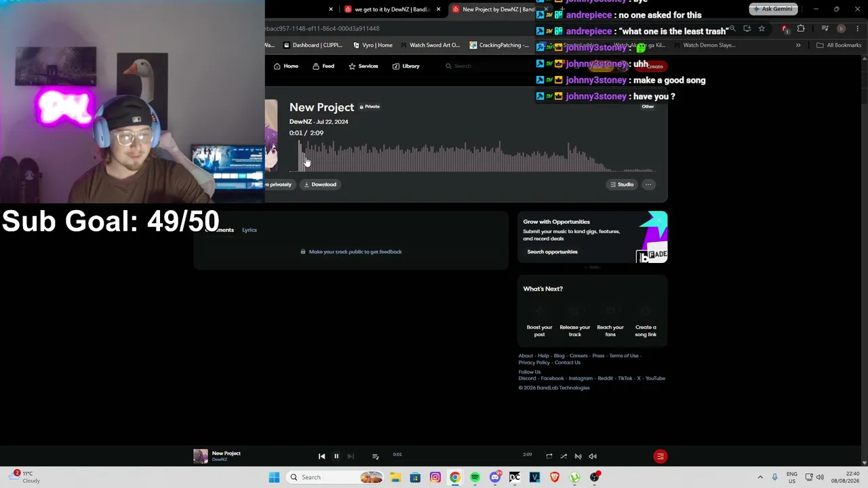
Task: Open the Blog footer link
Action: coord(559,356)
